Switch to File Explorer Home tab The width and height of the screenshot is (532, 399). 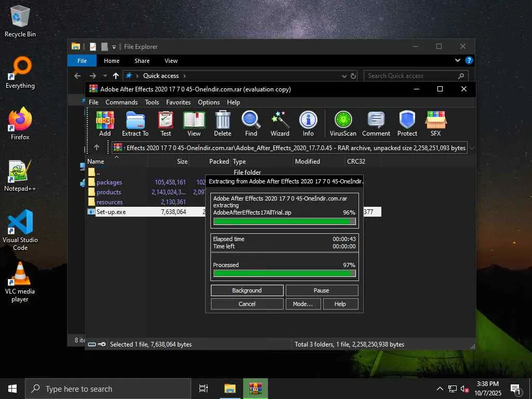[112, 61]
